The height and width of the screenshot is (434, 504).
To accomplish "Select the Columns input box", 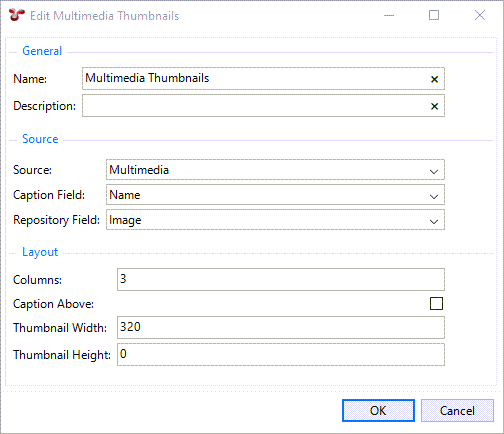I will pyautogui.click(x=281, y=279).
